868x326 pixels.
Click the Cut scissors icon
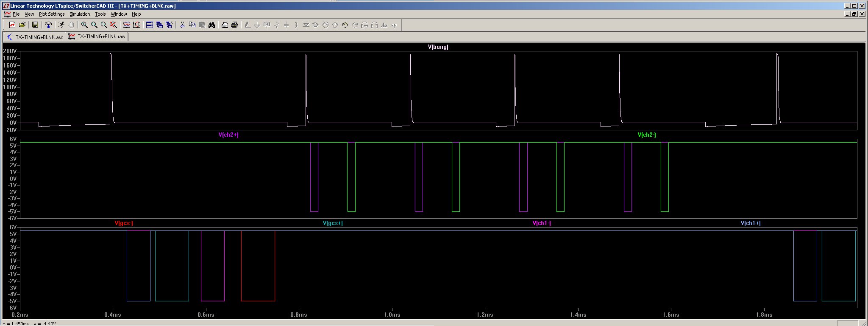click(x=182, y=25)
